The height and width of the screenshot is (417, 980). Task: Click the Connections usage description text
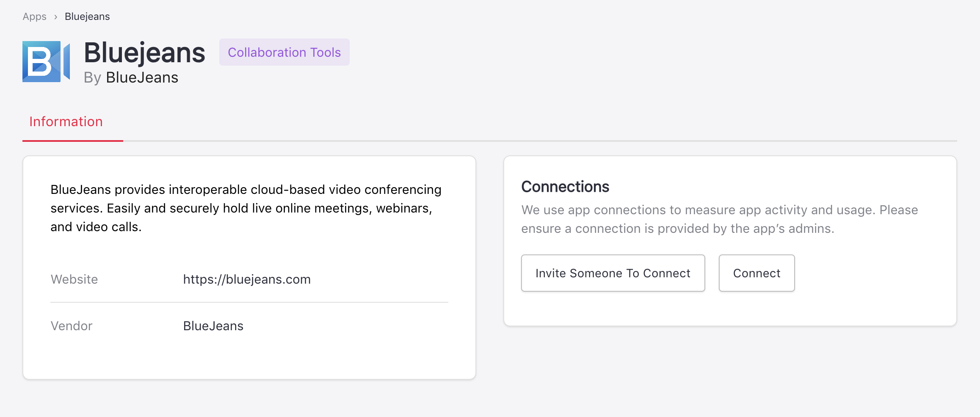pyautogui.click(x=719, y=219)
